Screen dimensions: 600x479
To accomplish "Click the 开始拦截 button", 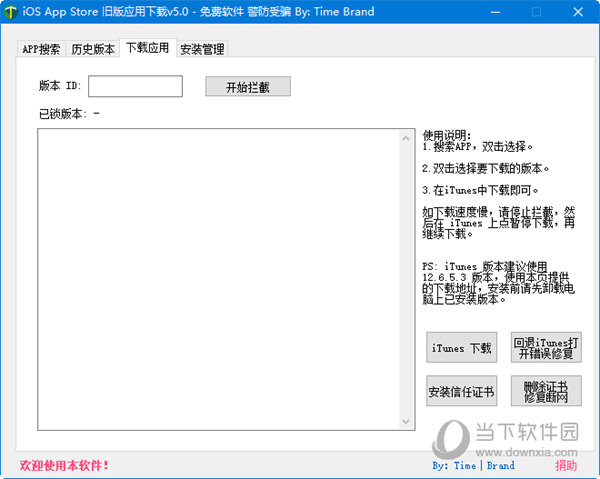I will pos(248,86).
